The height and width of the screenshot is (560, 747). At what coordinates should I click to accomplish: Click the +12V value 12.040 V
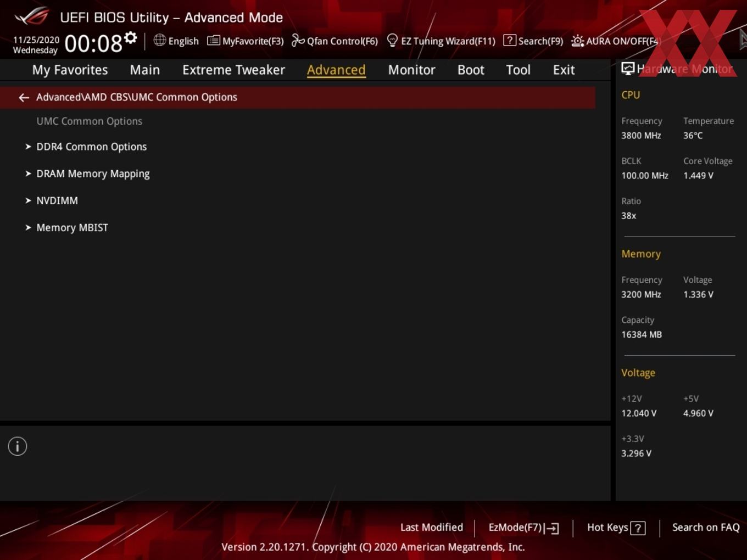click(x=639, y=413)
